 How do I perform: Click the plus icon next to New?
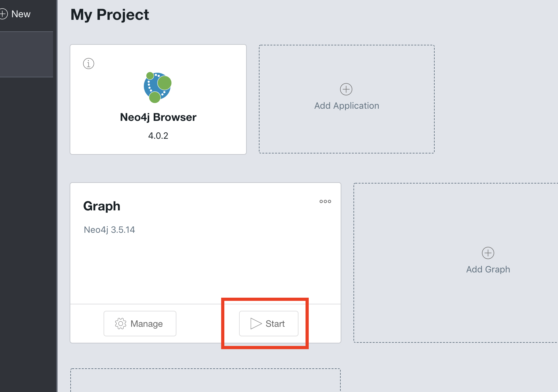3,14
